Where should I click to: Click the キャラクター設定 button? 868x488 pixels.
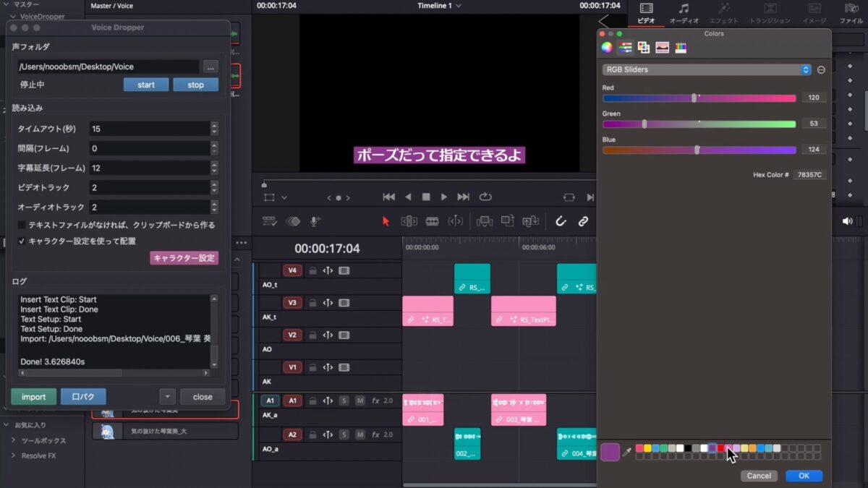pos(184,258)
